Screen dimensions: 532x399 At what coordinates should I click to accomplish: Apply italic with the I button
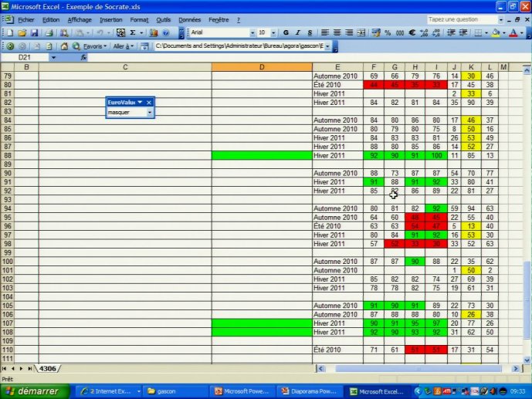[297, 33]
